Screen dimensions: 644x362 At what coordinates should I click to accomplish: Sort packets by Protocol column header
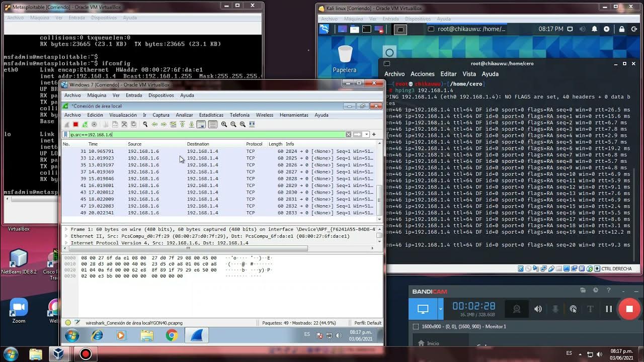coord(254,144)
